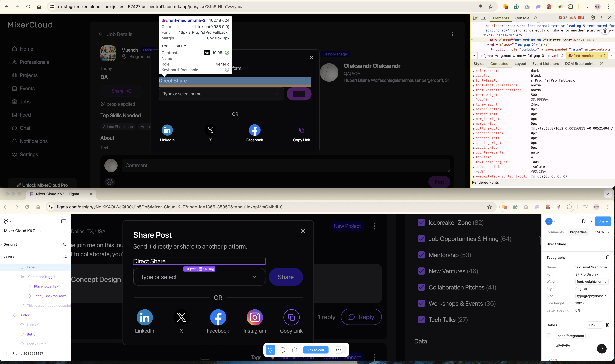This screenshot has width=615, height=364.
Task: Click the base/foreground color swatch
Action: (549, 336)
